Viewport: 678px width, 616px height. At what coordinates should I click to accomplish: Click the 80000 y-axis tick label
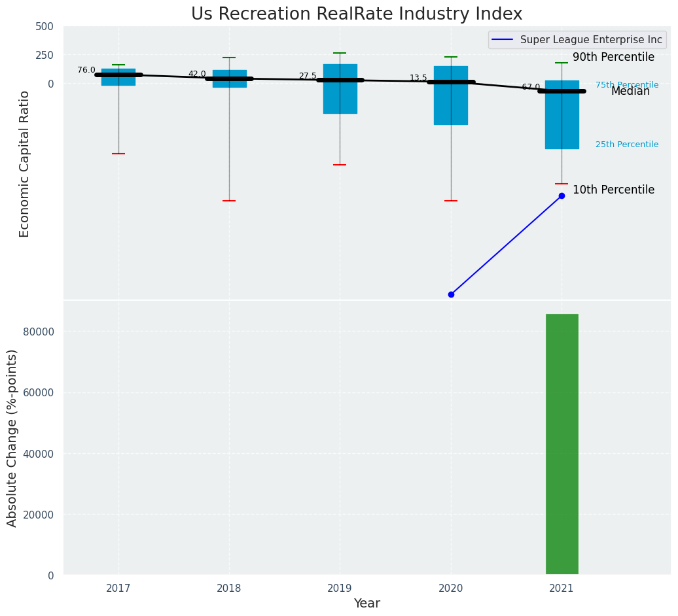[x=38, y=332]
